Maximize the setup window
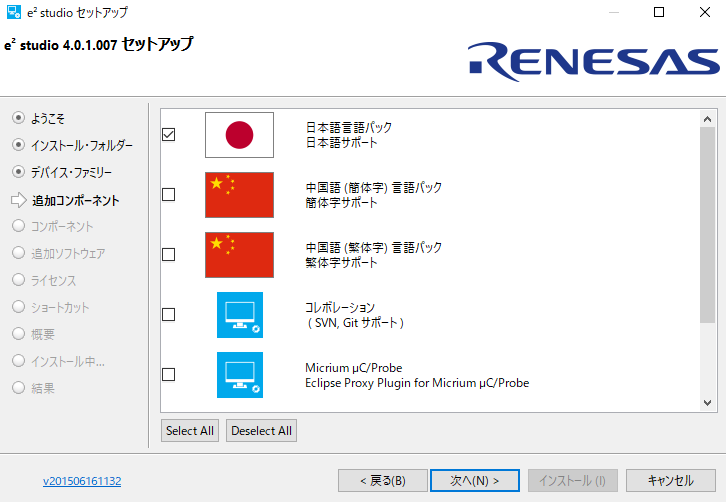This screenshot has width=726, height=502. 658,12
